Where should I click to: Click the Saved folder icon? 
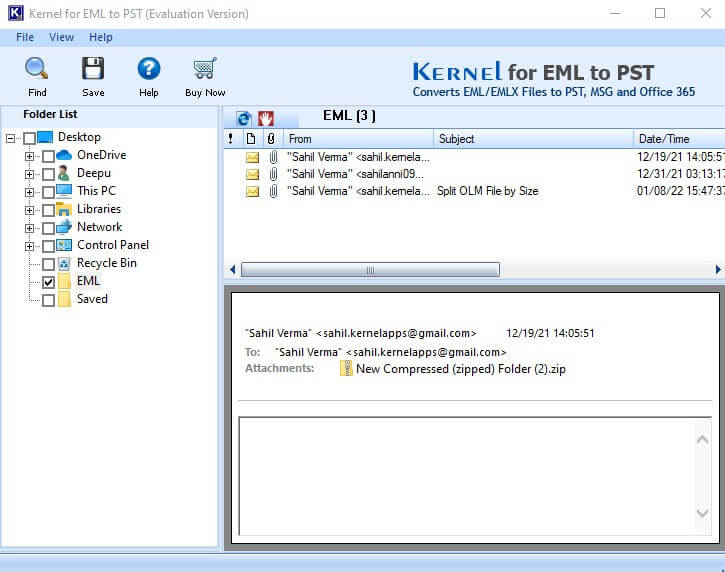64,299
